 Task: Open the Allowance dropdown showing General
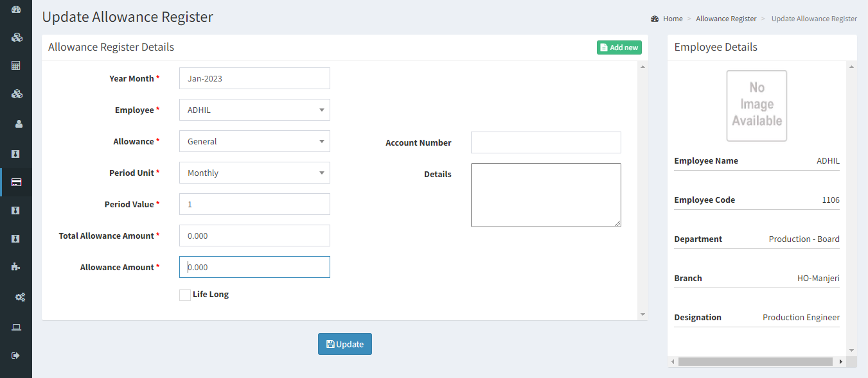[x=254, y=141]
